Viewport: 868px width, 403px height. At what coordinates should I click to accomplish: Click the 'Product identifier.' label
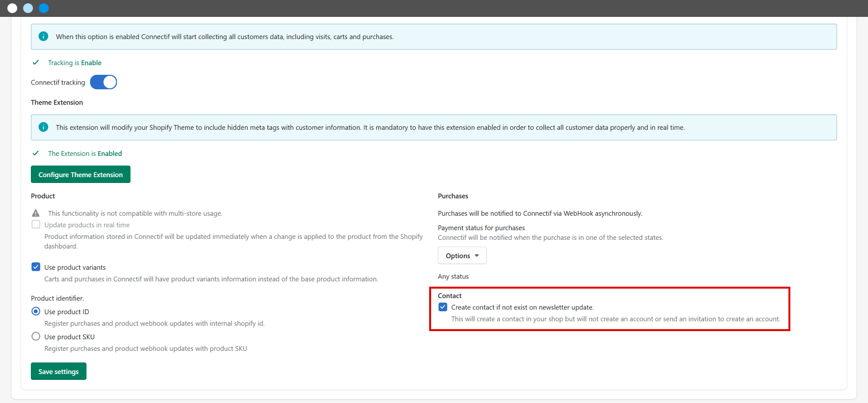(57, 298)
